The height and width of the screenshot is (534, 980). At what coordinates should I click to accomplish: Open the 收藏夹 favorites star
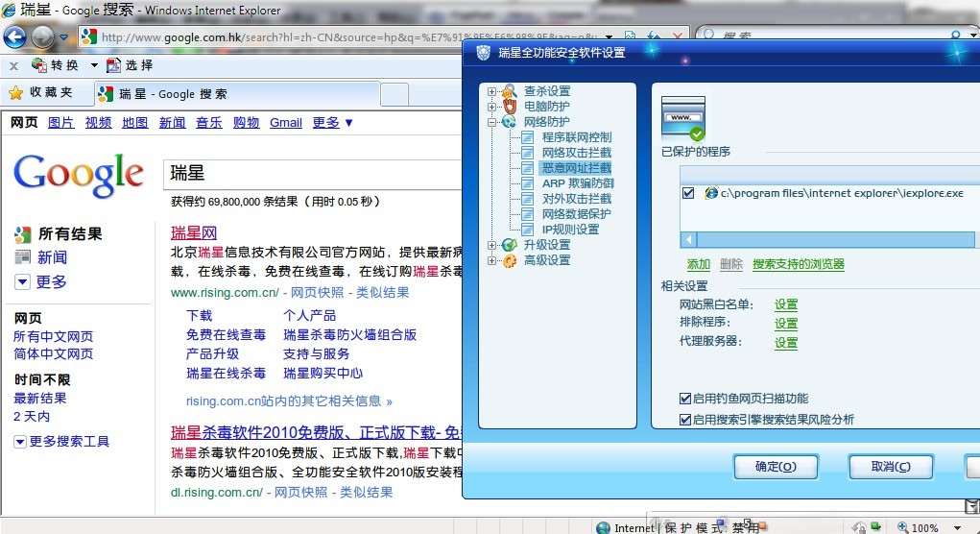15,93
